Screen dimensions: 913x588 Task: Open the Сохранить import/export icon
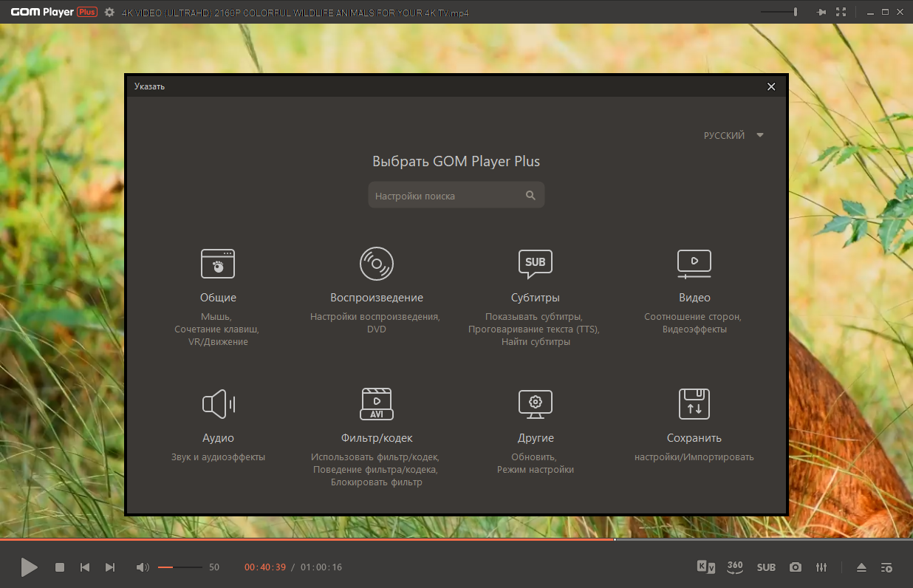[694, 403]
